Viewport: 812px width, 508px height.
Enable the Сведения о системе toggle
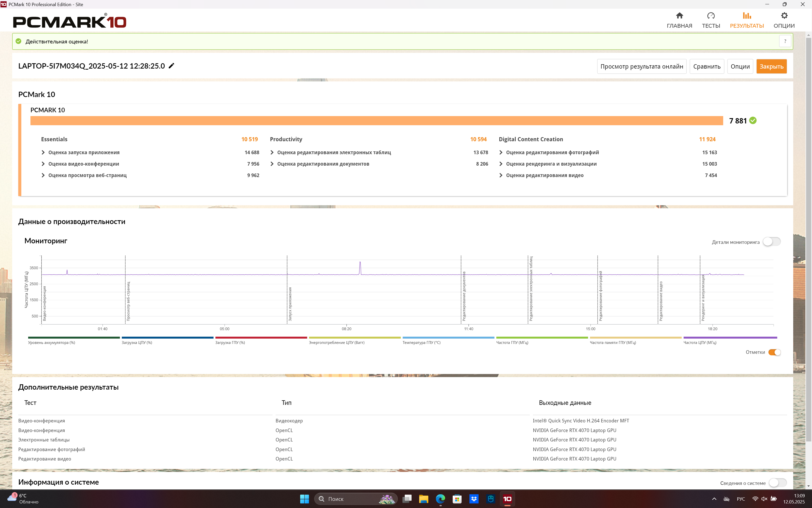(x=777, y=482)
